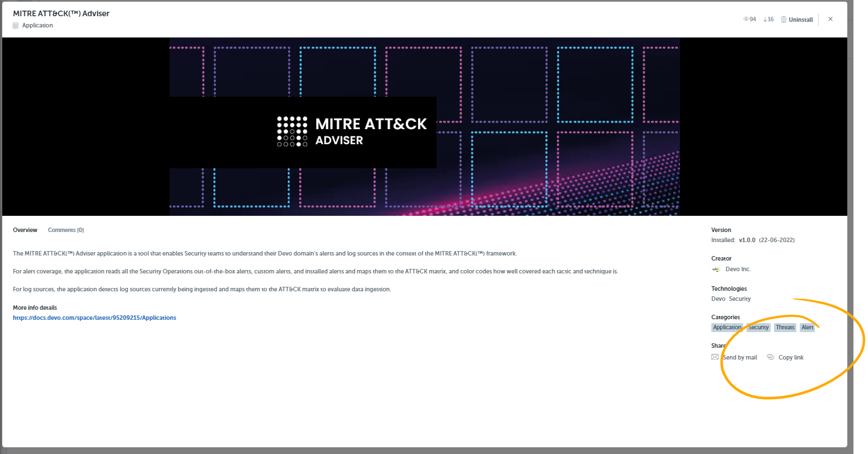
Task: Click the Threats category tag
Action: (x=785, y=328)
